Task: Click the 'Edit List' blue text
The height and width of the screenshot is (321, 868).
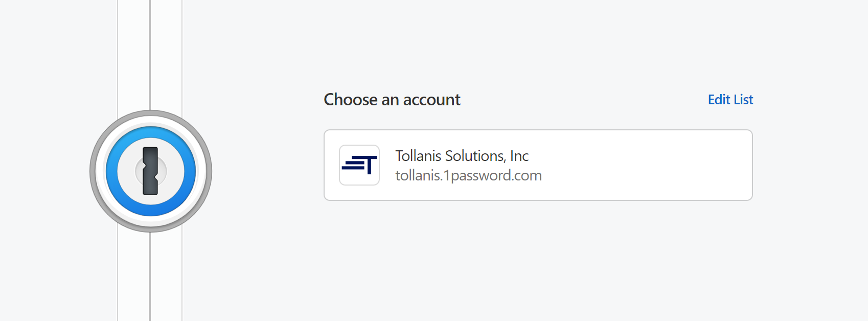Action: 730,100
